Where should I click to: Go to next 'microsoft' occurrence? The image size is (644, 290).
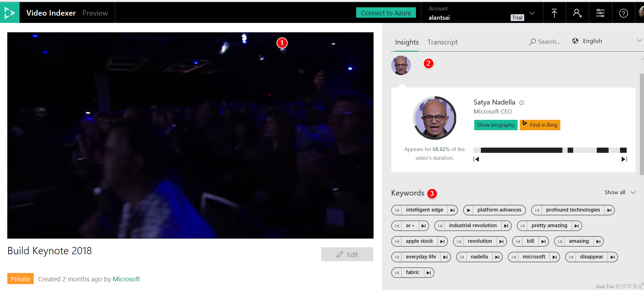click(x=554, y=257)
